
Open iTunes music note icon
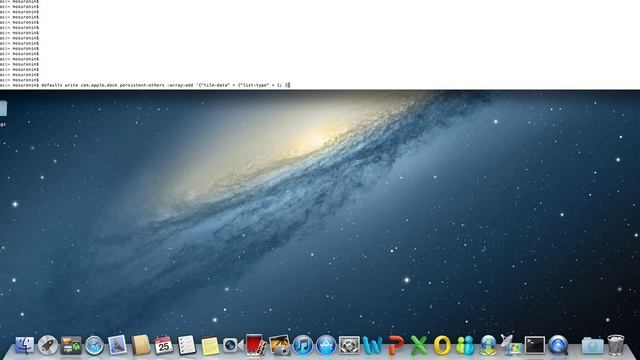pyautogui.click(x=303, y=345)
